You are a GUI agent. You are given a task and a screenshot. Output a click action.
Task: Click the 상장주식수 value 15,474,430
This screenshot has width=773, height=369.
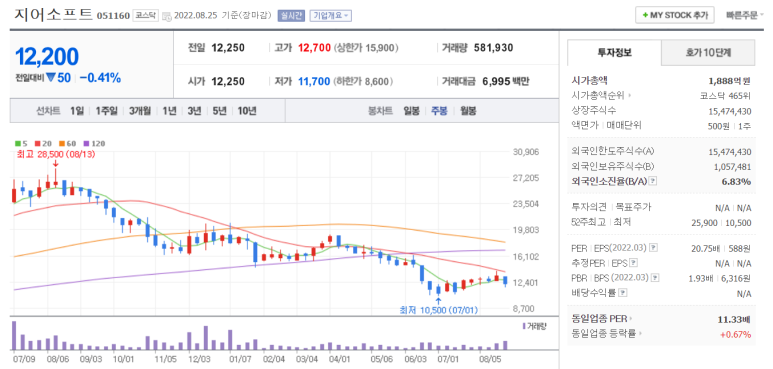[x=730, y=111]
